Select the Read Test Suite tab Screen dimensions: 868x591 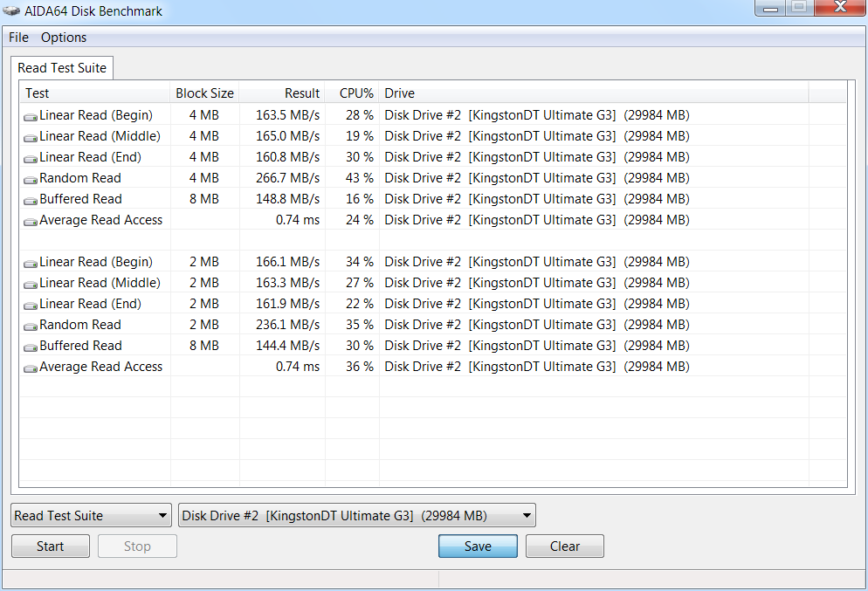click(x=62, y=68)
